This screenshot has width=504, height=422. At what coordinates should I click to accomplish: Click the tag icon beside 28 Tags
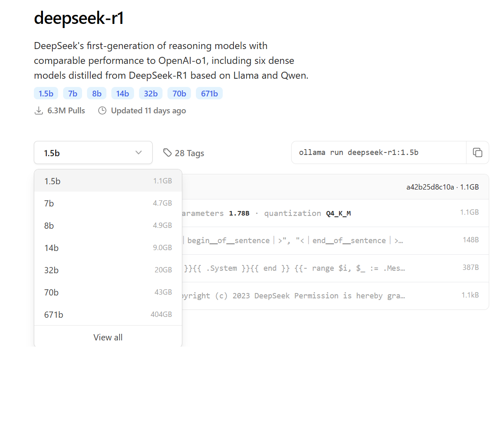(167, 153)
